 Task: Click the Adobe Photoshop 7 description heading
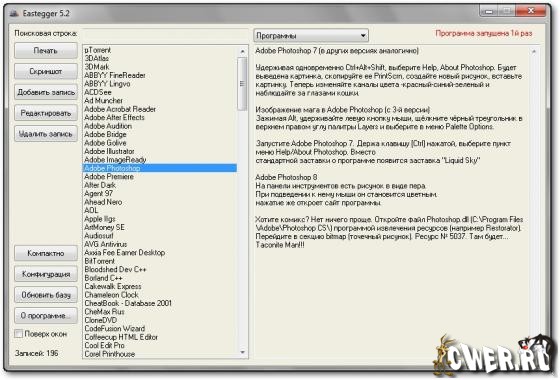pyautogui.click(x=337, y=51)
